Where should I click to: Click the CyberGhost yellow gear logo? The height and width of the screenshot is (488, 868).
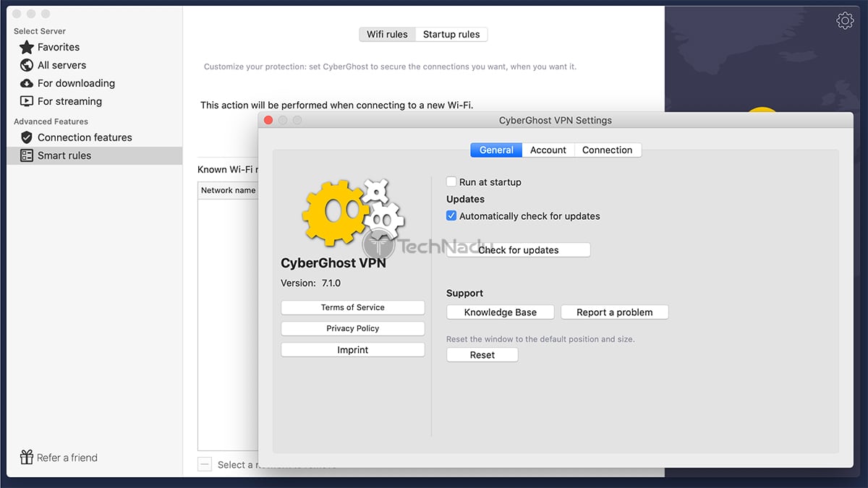[334, 213]
